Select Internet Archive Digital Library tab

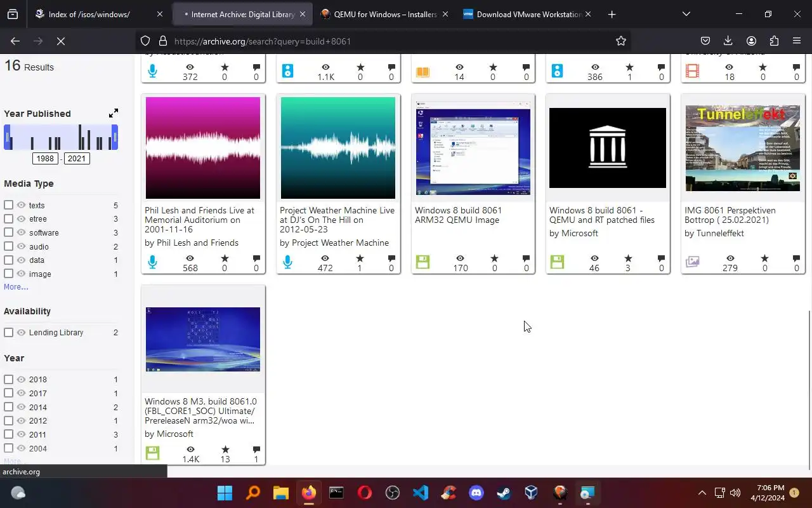click(242, 14)
